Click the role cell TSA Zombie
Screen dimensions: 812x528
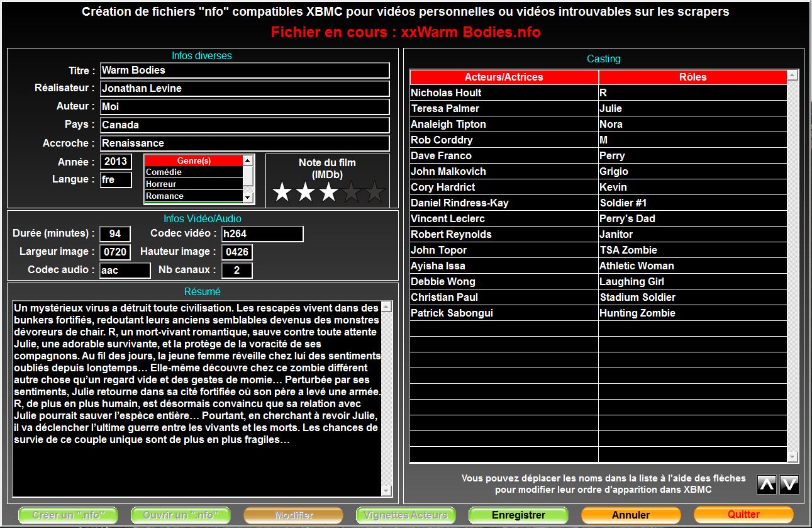pyautogui.click(x=693, y=250)
